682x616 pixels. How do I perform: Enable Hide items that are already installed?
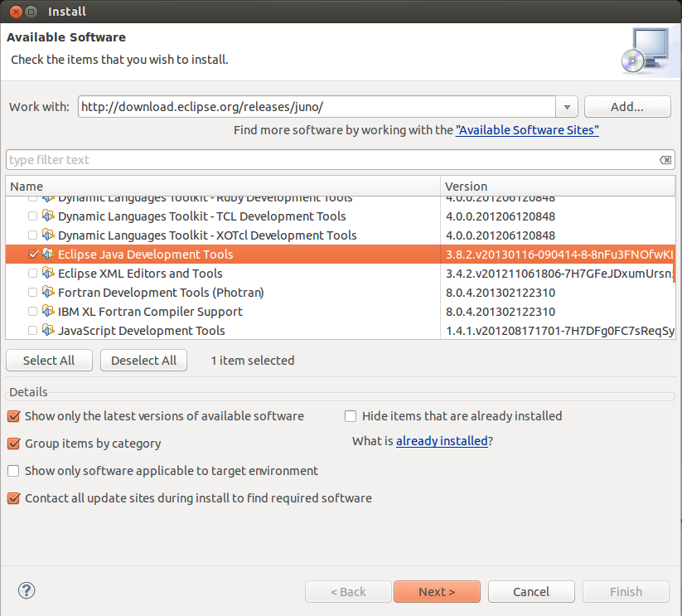351,416
